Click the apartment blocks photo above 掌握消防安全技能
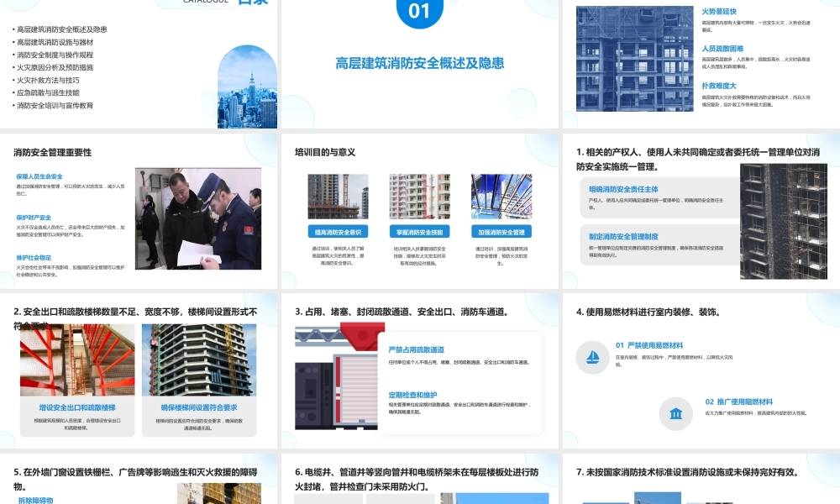This screenshot has height=504, width=840. 419,197
